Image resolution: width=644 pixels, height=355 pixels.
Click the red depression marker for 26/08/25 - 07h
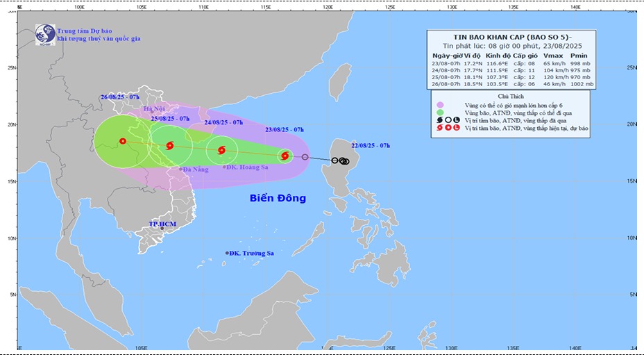[x=123, y=141]
